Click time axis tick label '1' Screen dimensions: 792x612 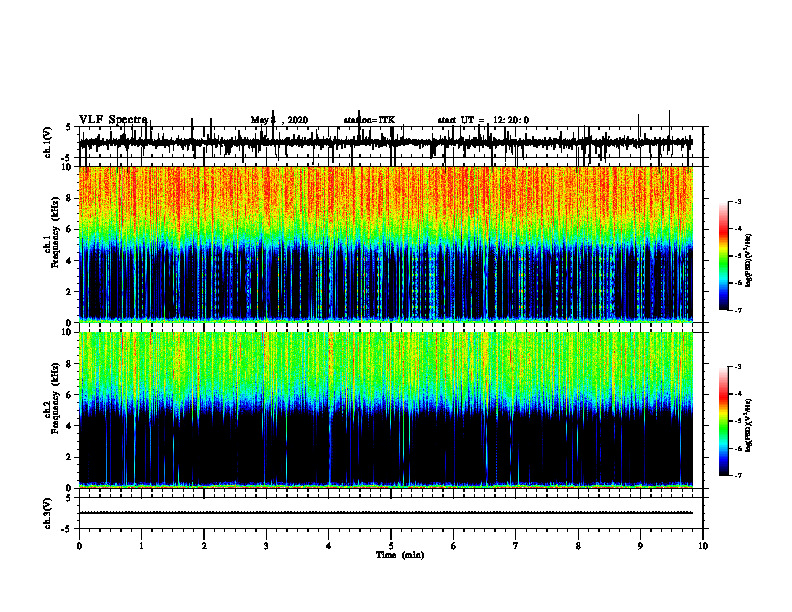(x=141, y=546)
